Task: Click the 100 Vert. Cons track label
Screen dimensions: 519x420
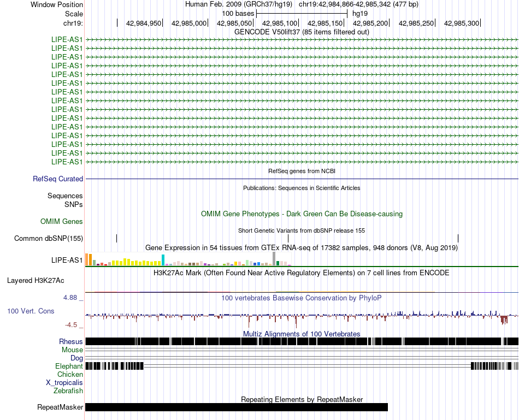Action: pyautogui.click(x=31, y=311)
